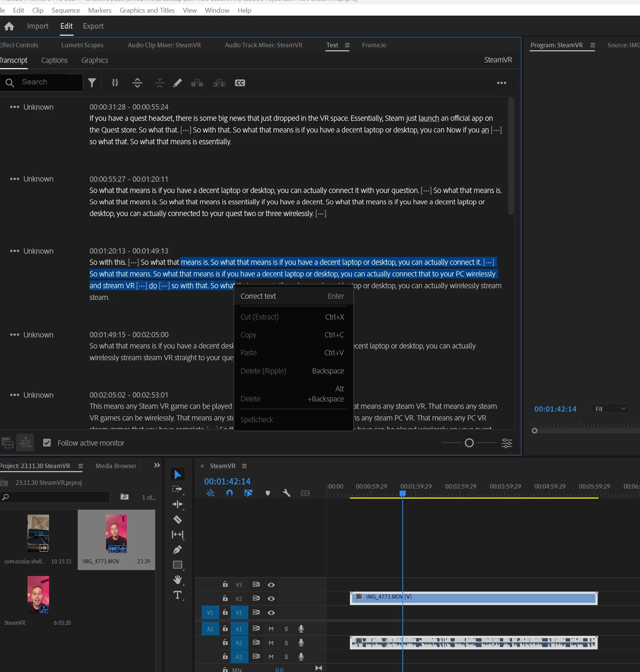Hide track V2 with its eye icon
640x672 pixels.
(271, 599)
